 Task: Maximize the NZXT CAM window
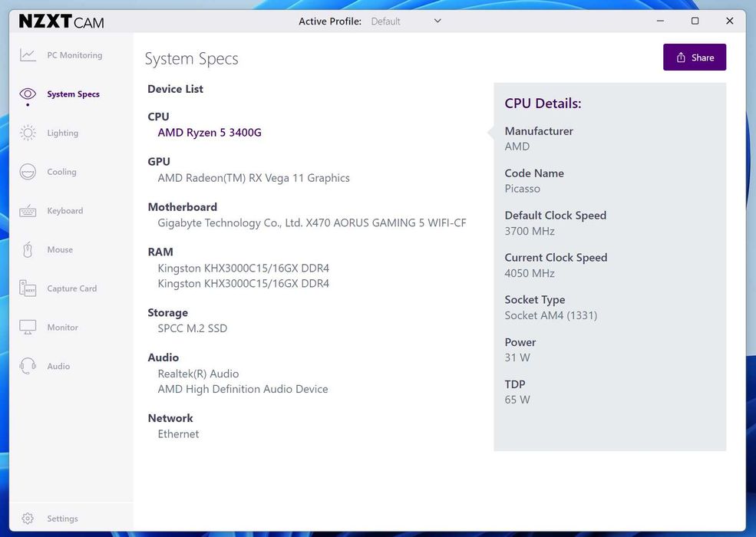tap(695, 21)
